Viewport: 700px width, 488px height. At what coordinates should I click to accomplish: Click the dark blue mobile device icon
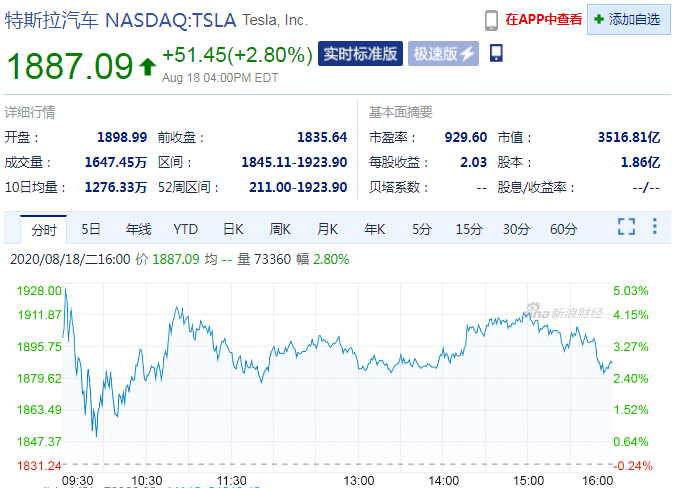[496, 52]
